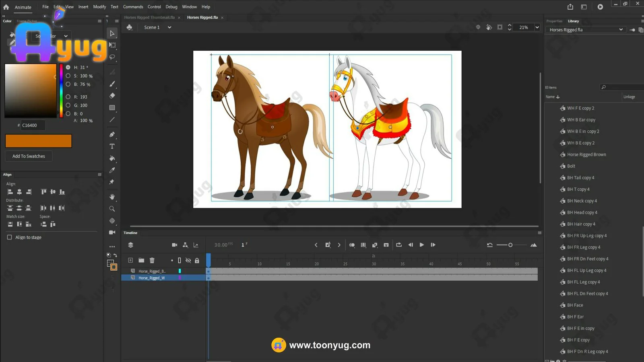Click the orange current color swatch

pos(38,141)
